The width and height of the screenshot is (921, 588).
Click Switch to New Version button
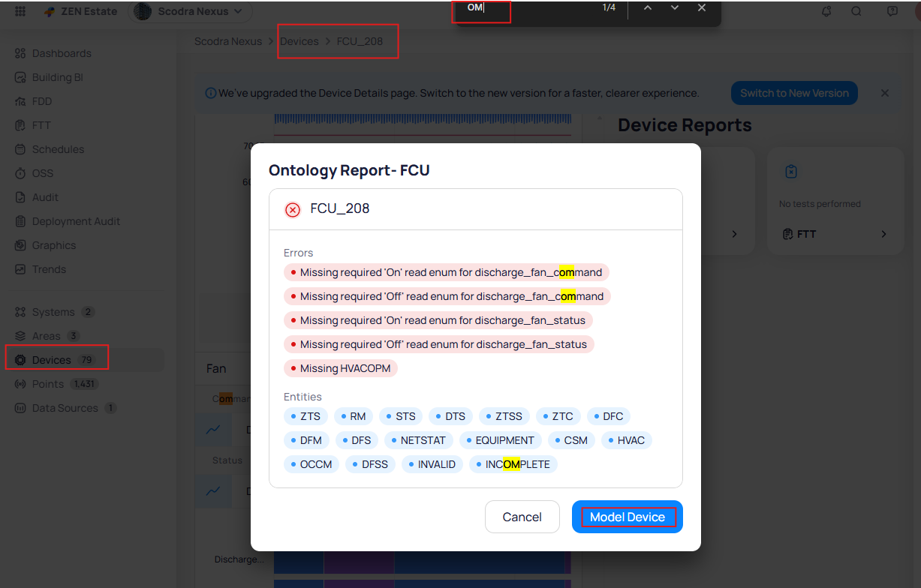[x=793, y=93]
